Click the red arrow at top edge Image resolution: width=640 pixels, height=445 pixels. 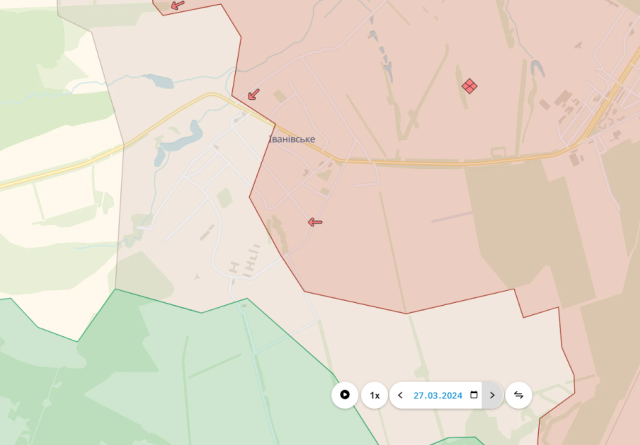point(177,5)
